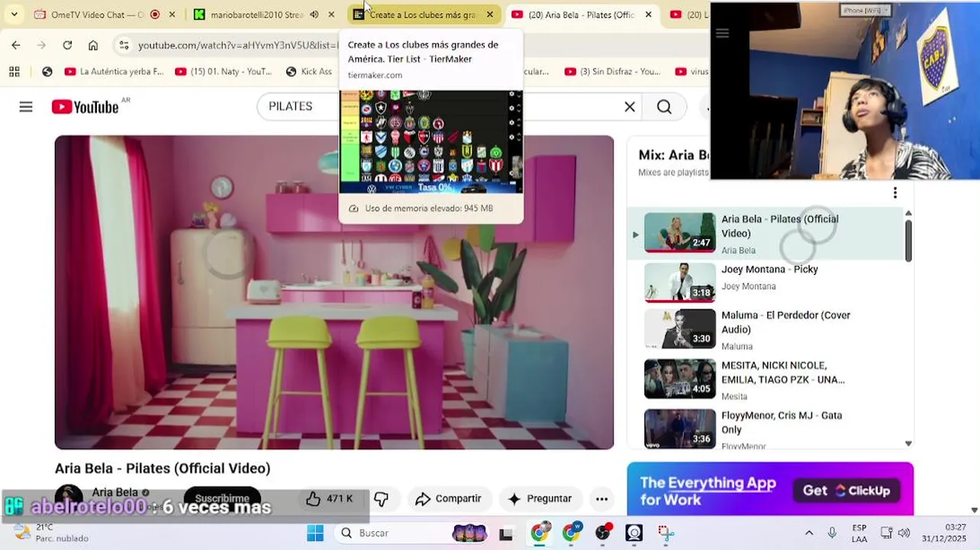
Task: Open the globe bookmark icon
Action: (47, 72)
